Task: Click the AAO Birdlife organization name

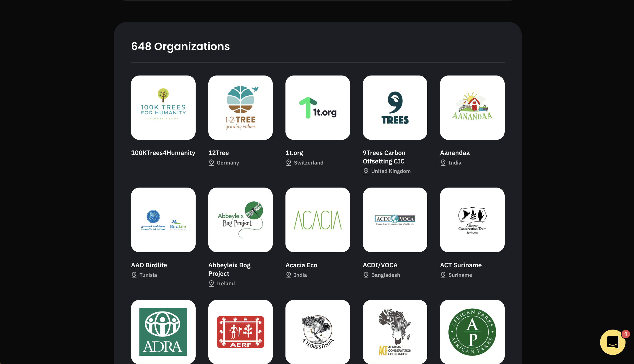Action: pyautogui.click(x=149, y=265)
